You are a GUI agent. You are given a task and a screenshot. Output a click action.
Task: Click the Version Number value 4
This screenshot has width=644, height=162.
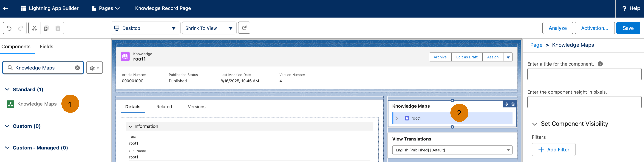pos(281,81)
